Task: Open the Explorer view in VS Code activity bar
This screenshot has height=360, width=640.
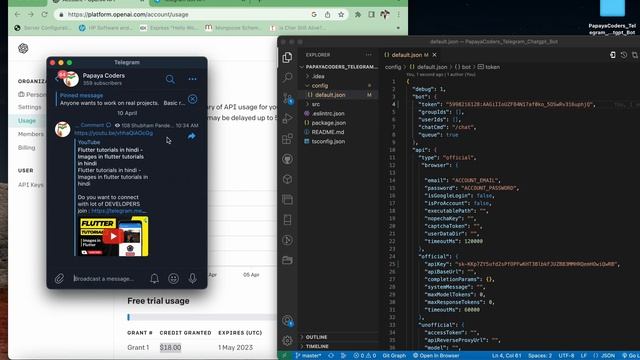Action: [287, 58]
